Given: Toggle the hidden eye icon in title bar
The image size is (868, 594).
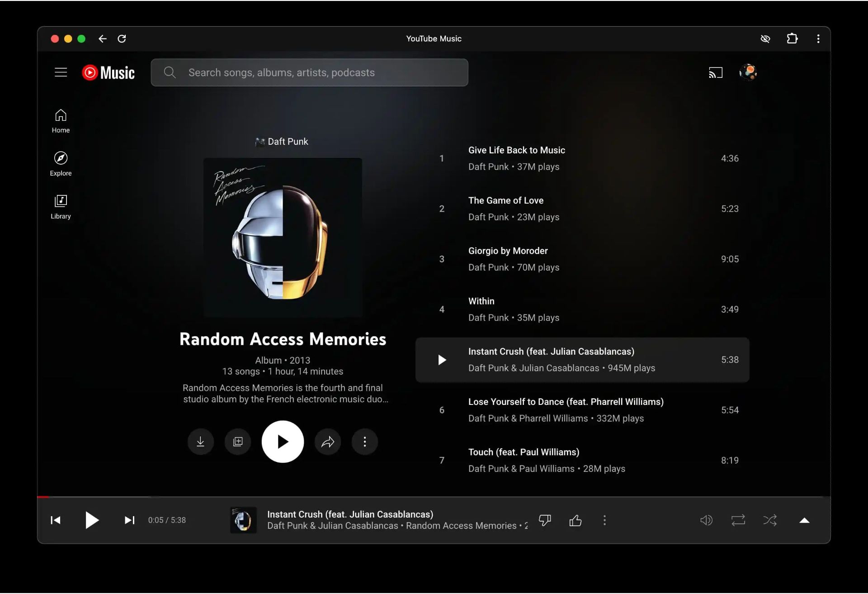Looking at the screenshot, I should tap(765, 39).
